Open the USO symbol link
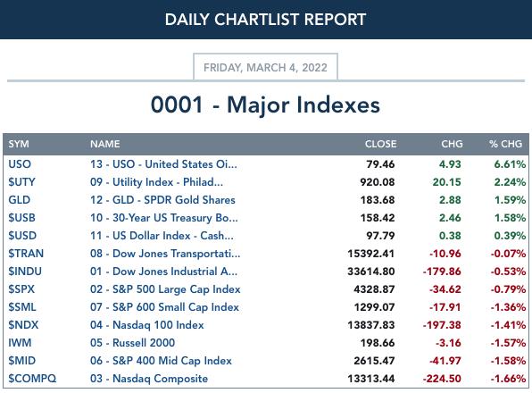 click(x=20, y=164)
